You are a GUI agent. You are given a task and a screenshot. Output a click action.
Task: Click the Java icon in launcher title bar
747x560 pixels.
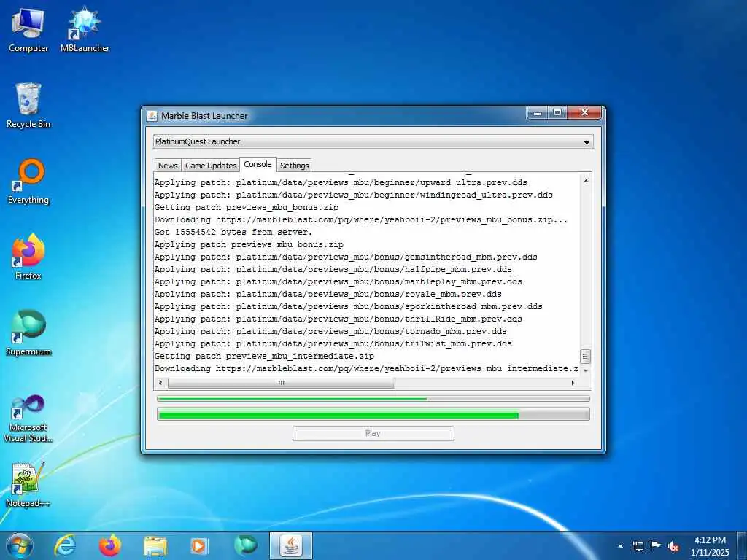pos(152,116)
